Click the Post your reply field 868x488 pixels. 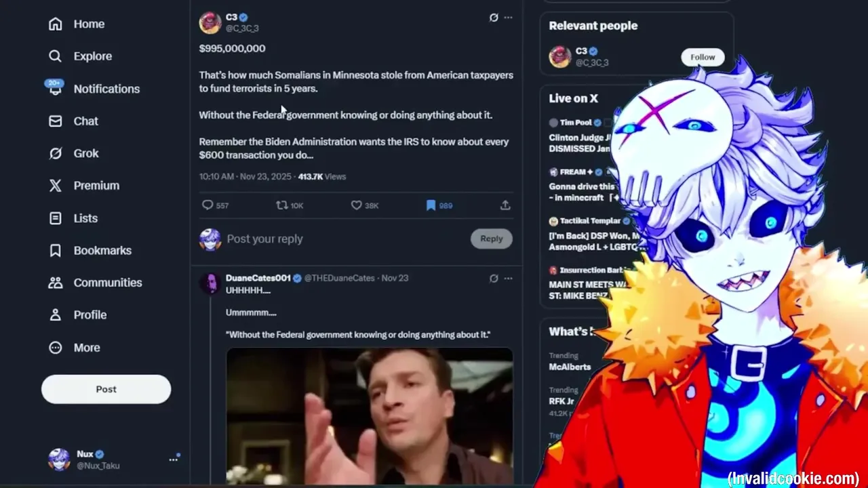click(x=346, y=239)
